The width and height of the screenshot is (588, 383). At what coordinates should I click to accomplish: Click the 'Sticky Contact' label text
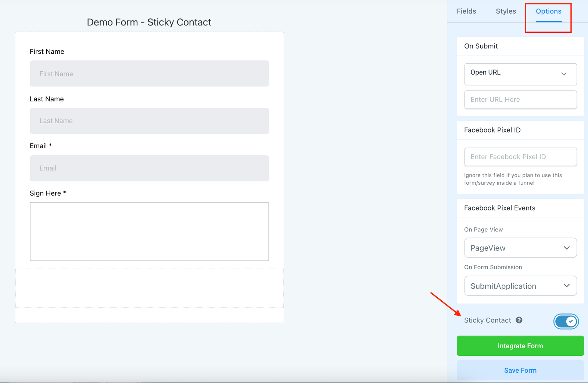[487, 320]
